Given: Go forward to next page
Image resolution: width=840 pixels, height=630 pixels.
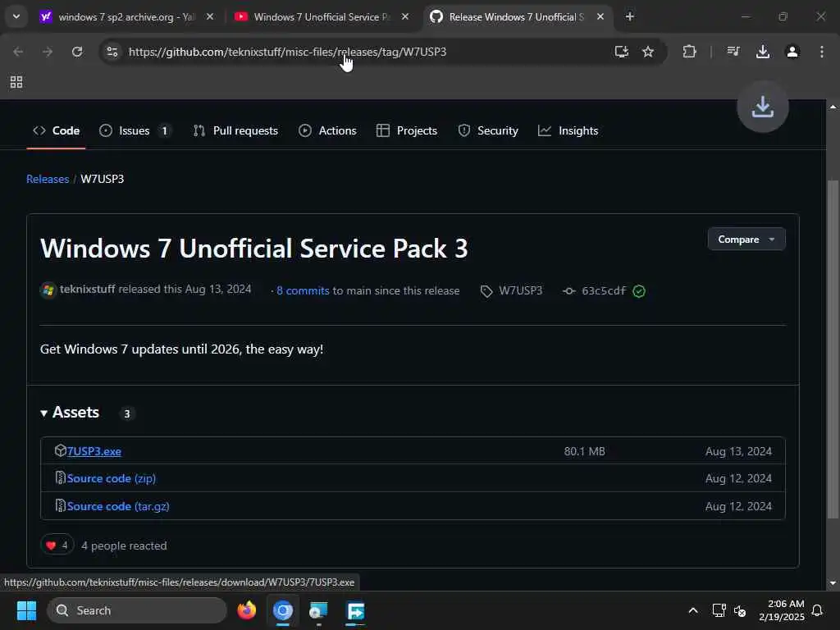Looking at the screenshot, I should click(48, 52).
